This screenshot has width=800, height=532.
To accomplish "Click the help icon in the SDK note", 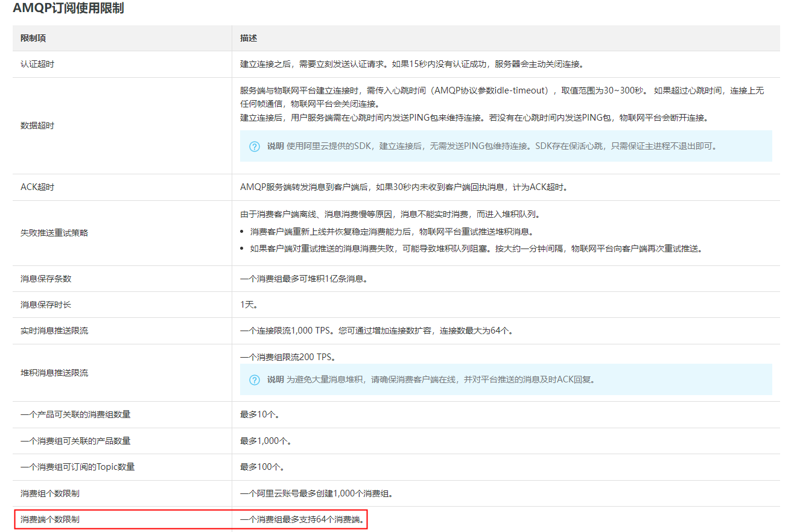I will coord(255,147).
